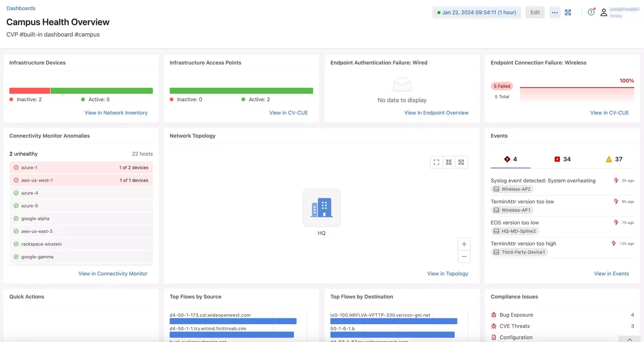The width and height of the screenshot is (644, 342).
Task: Open View in Network Inventory link
Action: (116, 113)
